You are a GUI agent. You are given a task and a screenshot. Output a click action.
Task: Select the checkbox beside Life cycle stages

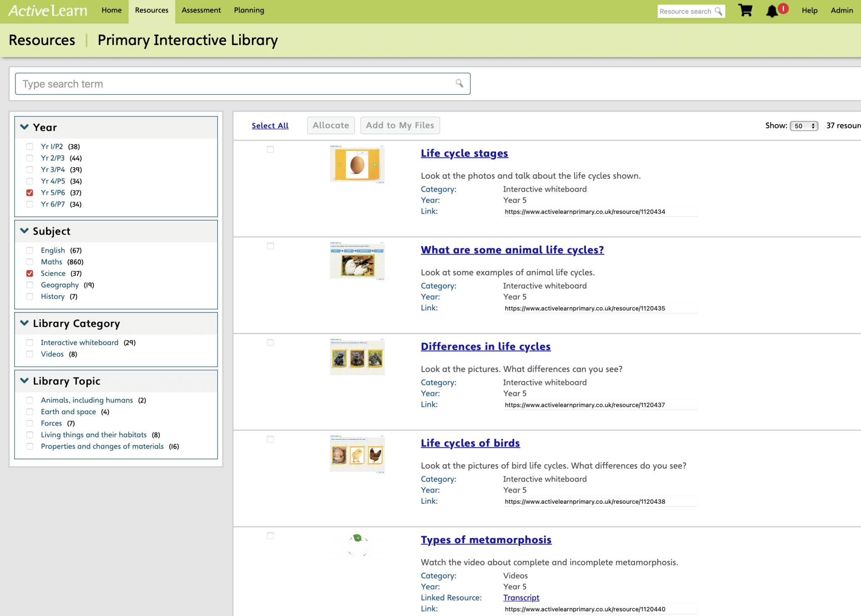[270, 149]
